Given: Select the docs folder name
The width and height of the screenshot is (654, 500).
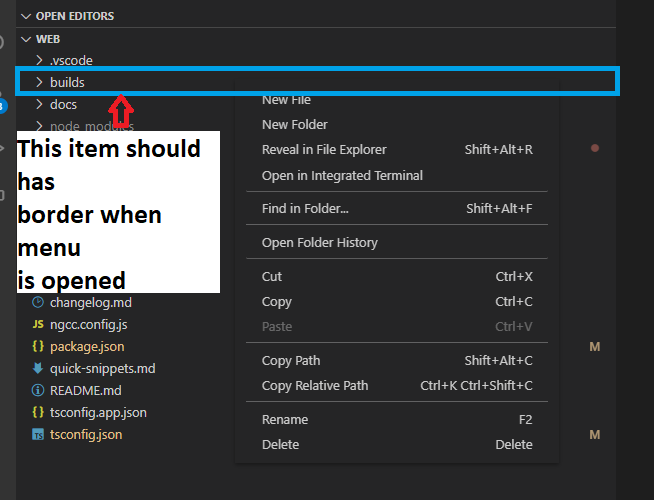Looking at the screenshot, I should 63,104.
